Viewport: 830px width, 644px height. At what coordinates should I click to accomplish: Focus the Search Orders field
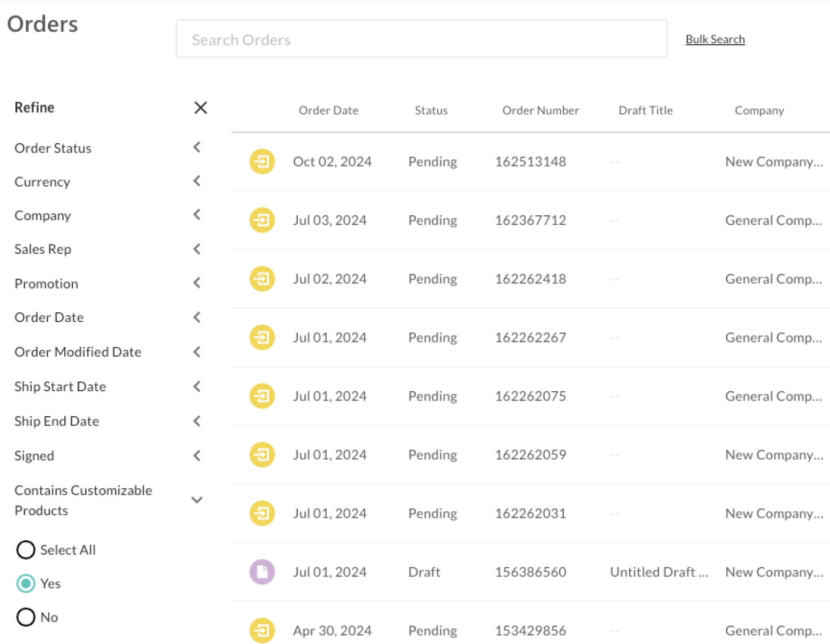point(421,39)
